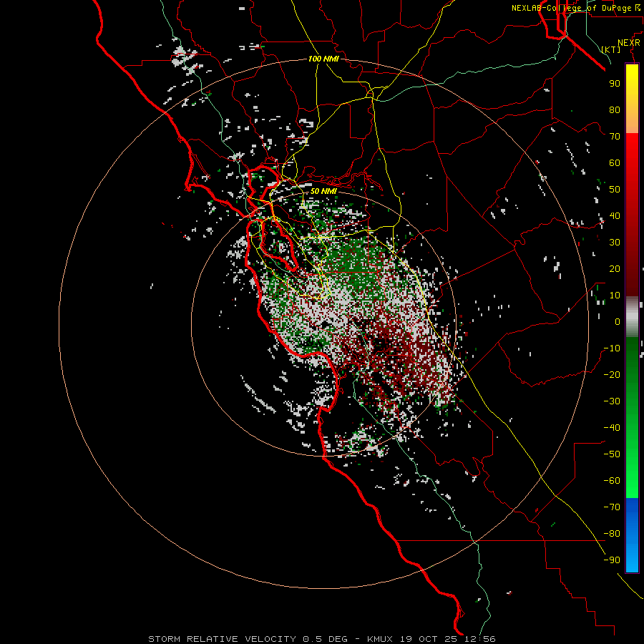This screenshot has height=644, width=644.
Task: Click the 70 value on velocity scale
Action: coord(615,137)
